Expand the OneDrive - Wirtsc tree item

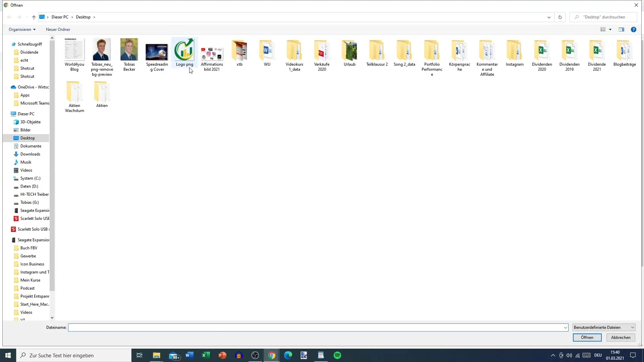(x=7, y=87)
